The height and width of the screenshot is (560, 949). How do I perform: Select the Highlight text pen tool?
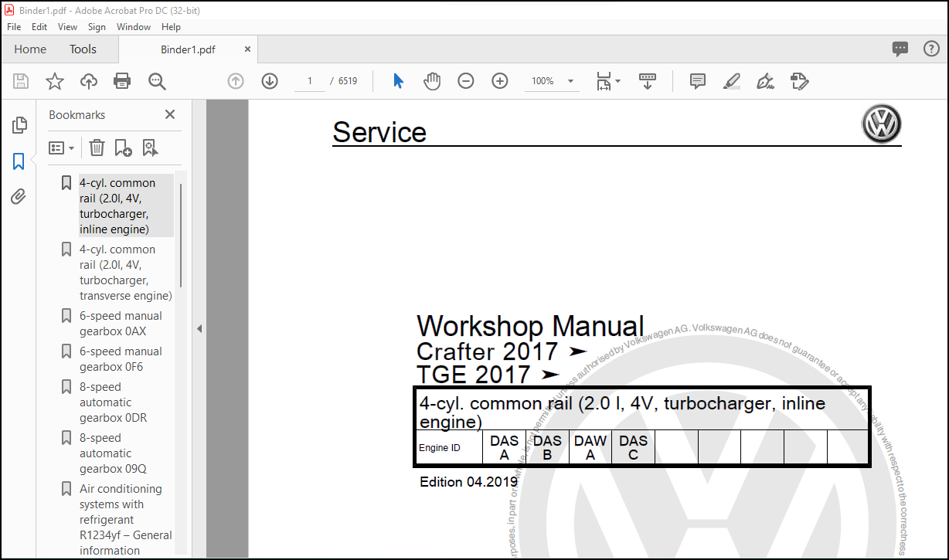[x=732, y=81]
